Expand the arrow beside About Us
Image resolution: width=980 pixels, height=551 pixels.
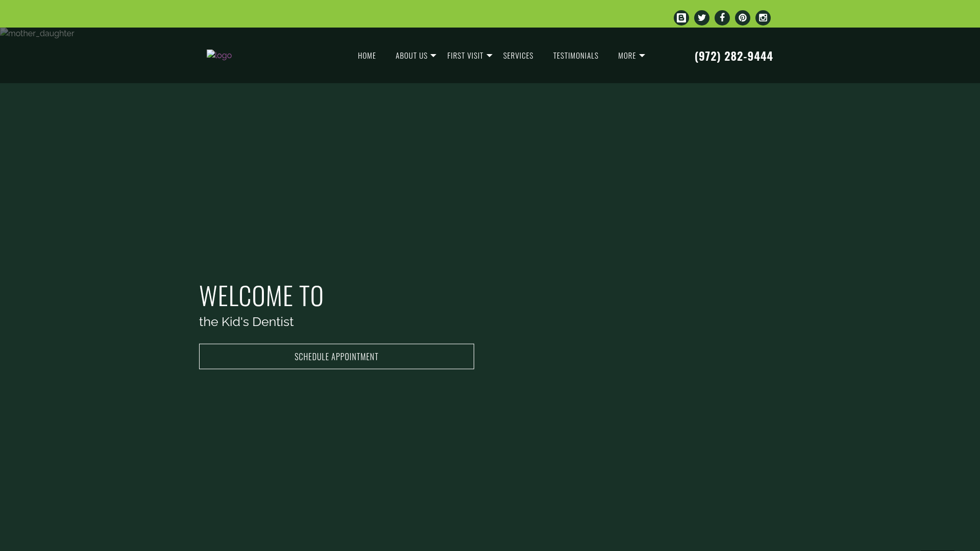433,56
